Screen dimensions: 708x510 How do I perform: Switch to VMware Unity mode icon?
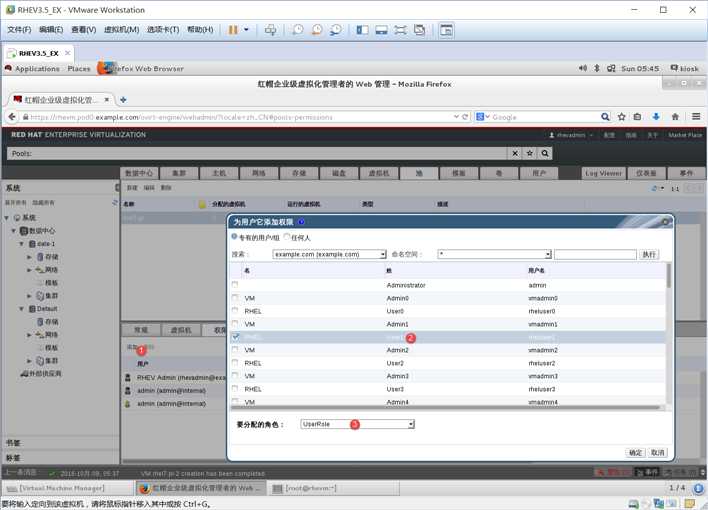[419, 30]
